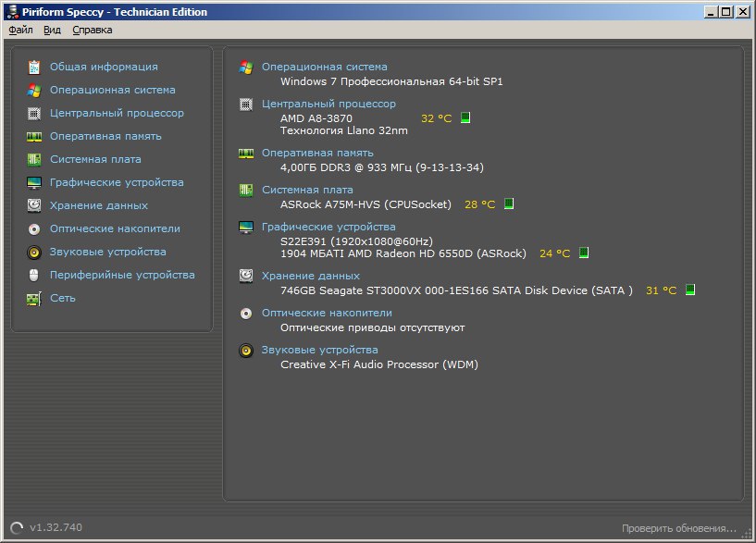756x543 pixels.
Task: Click the green temperature indicator next to 32 °C
Action: coord(465,117)
